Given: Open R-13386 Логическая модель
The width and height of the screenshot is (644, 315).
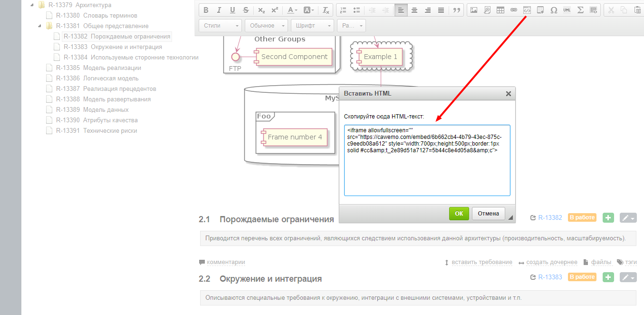Looking at the screenshot, I should point(97,78).
